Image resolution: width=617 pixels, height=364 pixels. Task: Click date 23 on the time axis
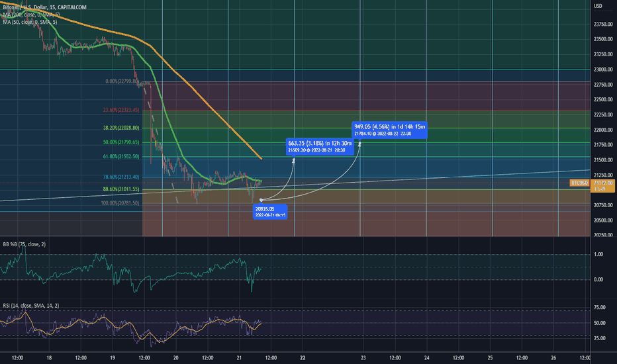(x=363, y=357)
